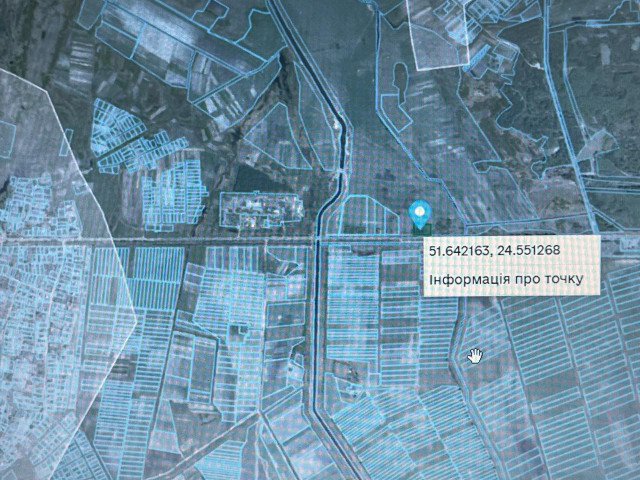Select the white highlighted polygon at the top right
Viewport: 640px width, 480px height.
pos(438,30)
